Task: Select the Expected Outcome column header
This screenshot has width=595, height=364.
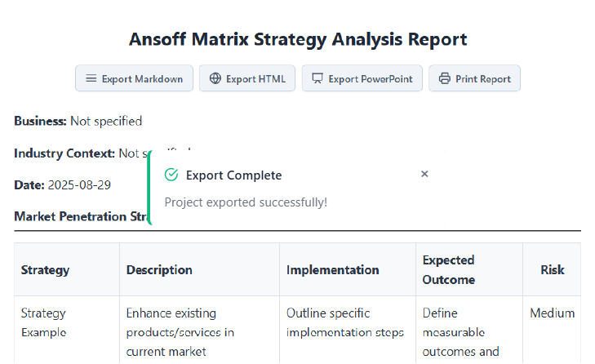Action: (x=448, y=269)
